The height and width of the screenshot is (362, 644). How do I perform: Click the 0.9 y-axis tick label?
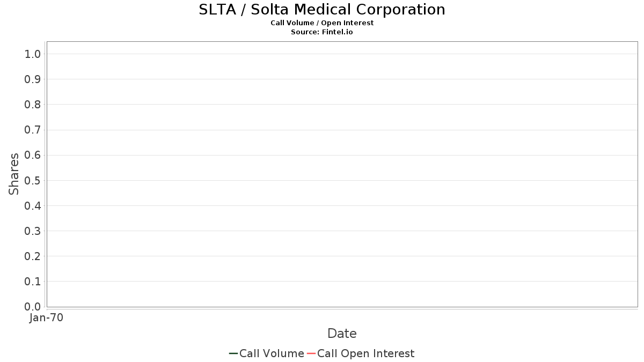pyautogui.click(x=33, y=79)
